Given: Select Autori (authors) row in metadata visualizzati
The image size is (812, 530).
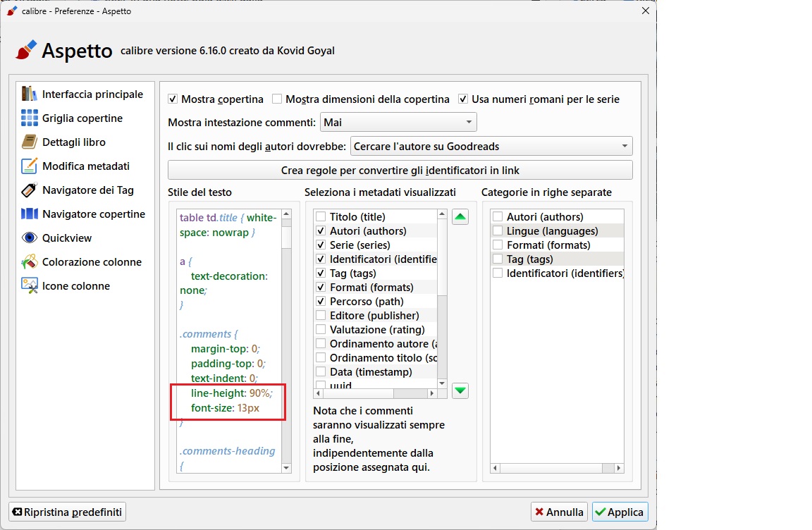Looking at the screenshot, I should [x=376, y=231].
